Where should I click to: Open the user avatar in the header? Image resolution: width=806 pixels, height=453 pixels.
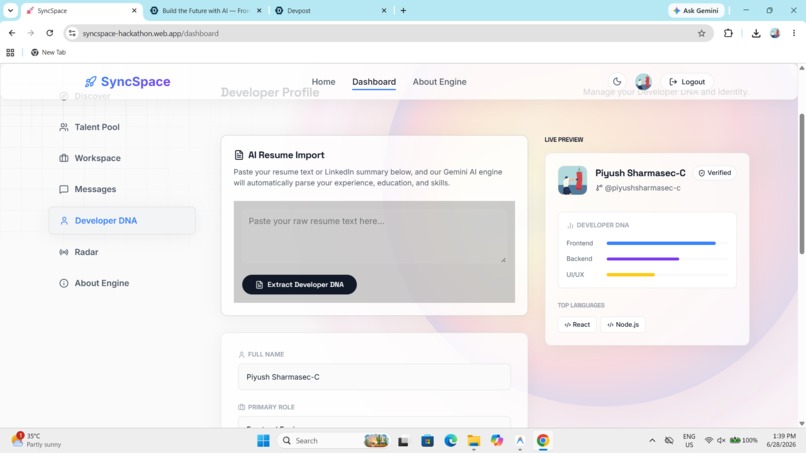643,82
